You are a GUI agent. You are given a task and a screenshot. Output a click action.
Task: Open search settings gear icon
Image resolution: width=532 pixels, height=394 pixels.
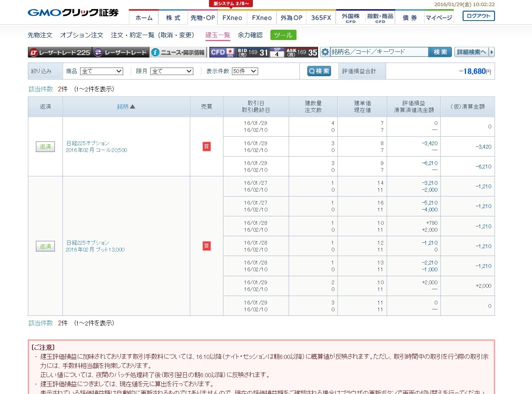coord(325,52)
